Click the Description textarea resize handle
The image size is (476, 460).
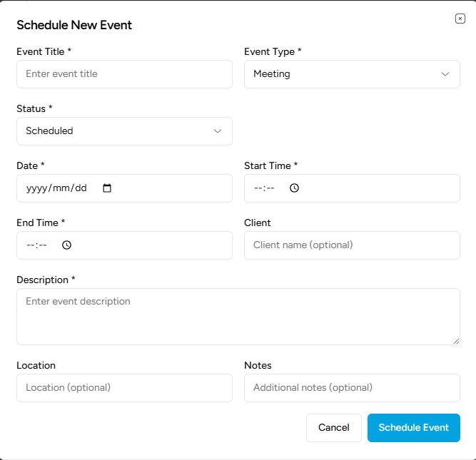456,341
